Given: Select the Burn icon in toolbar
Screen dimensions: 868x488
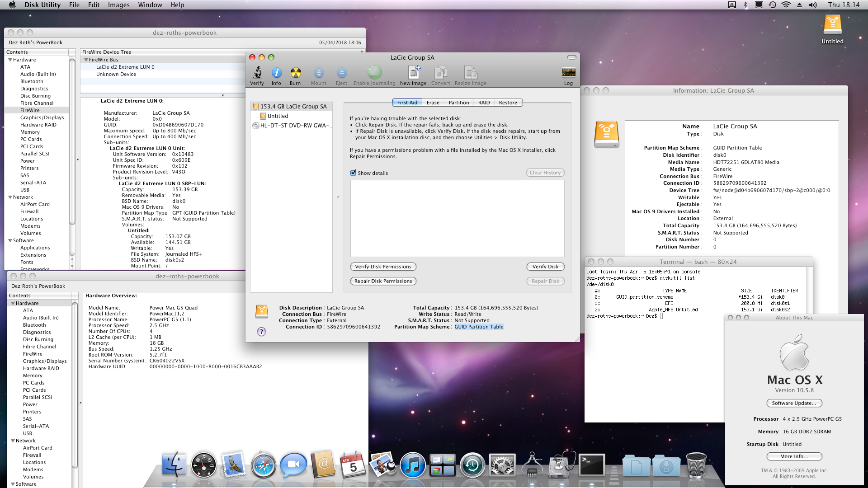Looking at the screenshot, I should tap(295, 73).
